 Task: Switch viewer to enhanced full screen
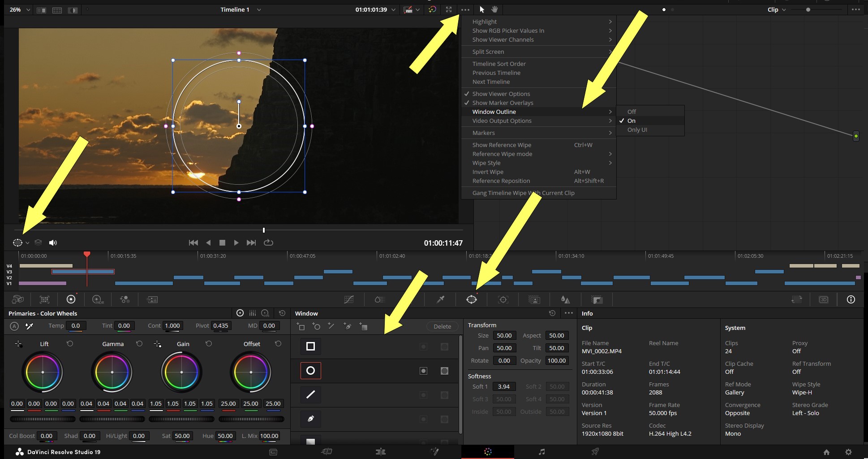(449, 9)
